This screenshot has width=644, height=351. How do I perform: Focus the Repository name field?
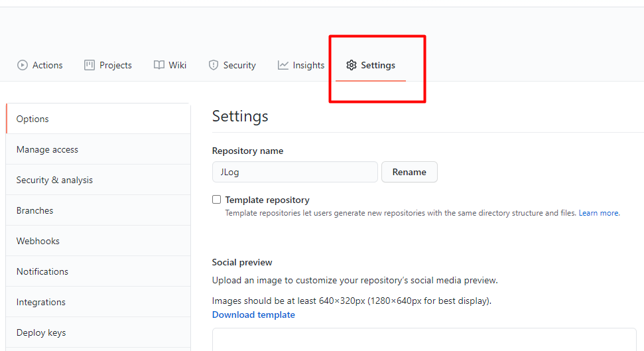[295, 172]
